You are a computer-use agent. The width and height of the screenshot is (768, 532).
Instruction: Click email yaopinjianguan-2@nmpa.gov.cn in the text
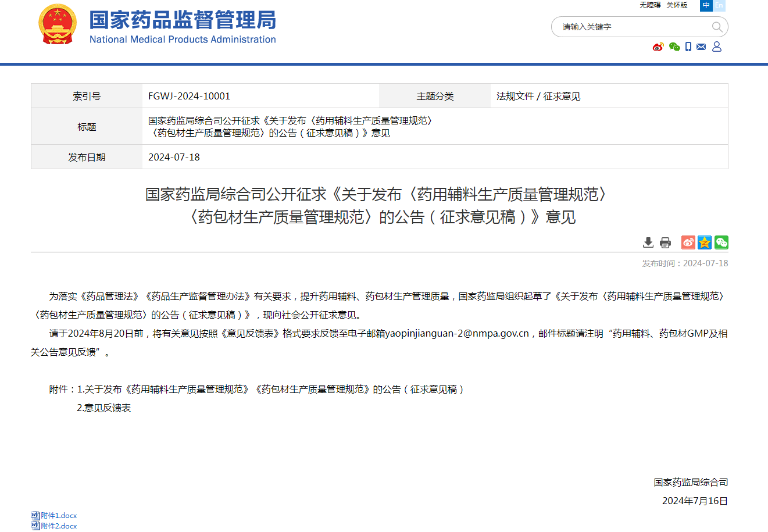(x=457, y=334)
